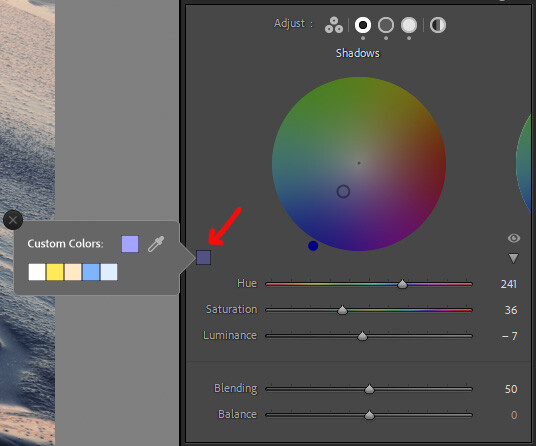Click the Balance value 0 field
Viewport: 536px width, 446px height.
(514, 415)
